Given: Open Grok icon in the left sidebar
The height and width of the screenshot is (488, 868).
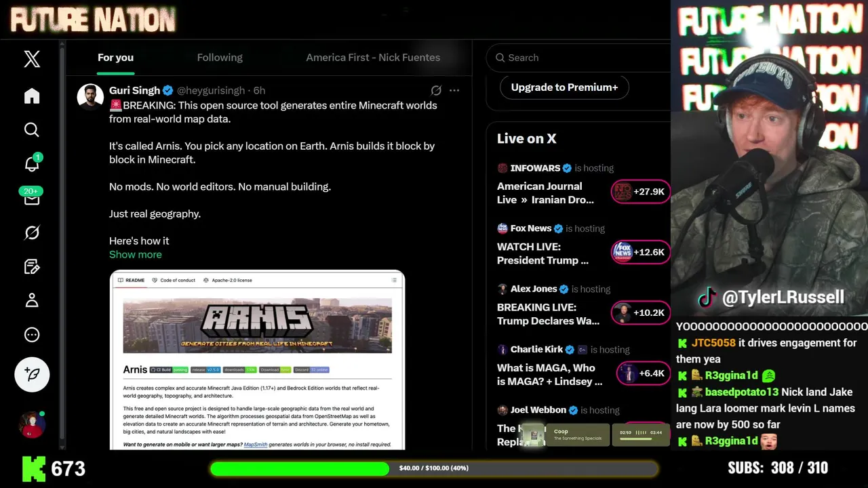Looking at the screenshot, I should point(32,232).
